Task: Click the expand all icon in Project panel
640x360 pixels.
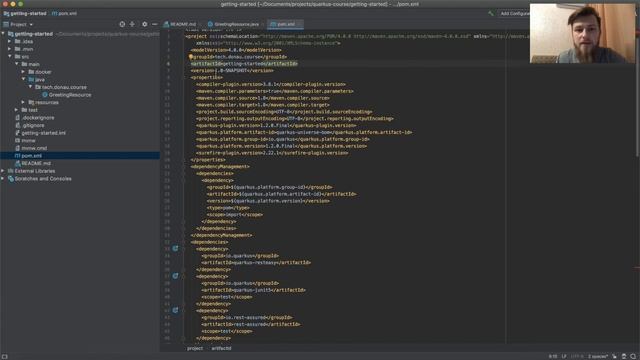Action: [x=132, y=24]
